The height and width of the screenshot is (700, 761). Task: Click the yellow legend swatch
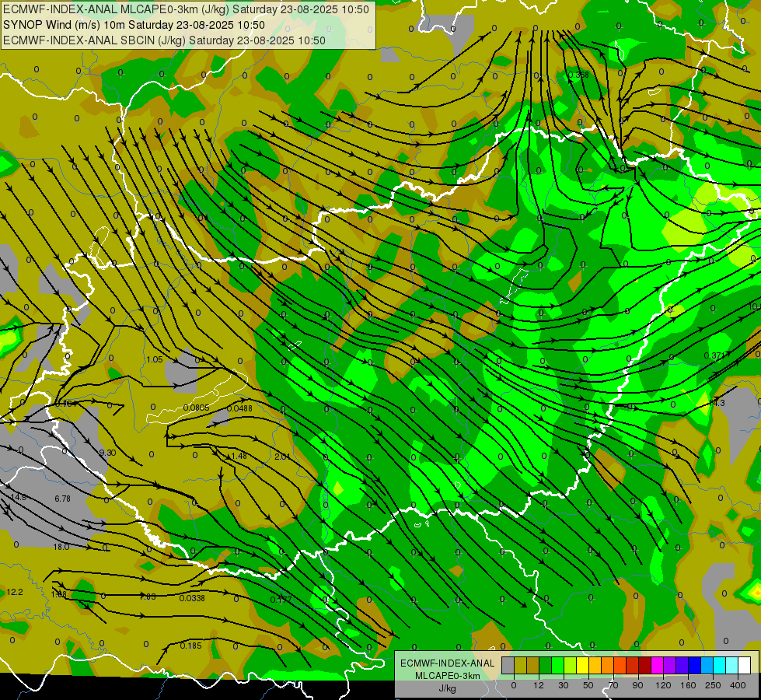pos(583,665)
